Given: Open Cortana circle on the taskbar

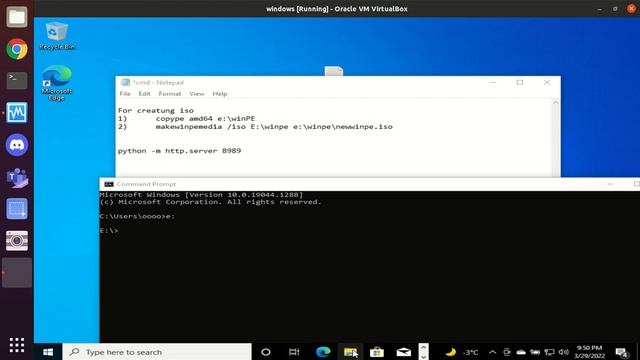Looking at the screenshot, I should click(x=266, y=352).
